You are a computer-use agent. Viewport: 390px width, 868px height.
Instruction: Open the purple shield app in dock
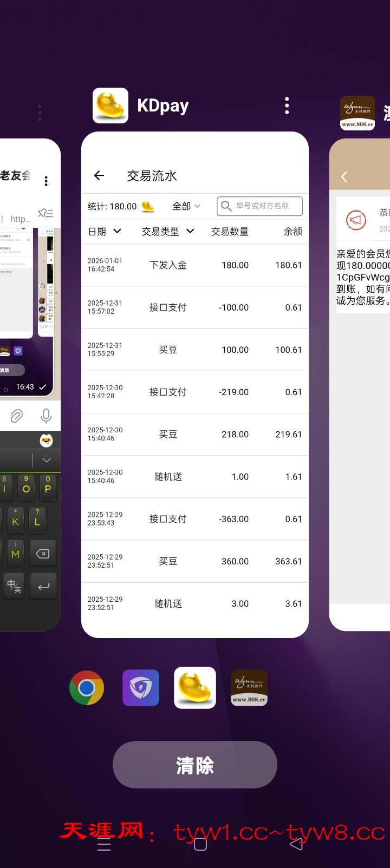point(141,688)
